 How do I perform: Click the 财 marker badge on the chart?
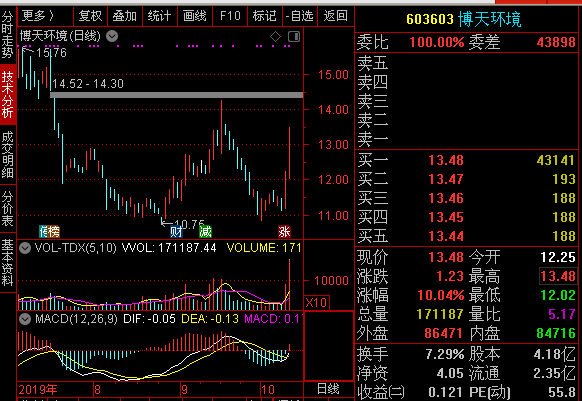click(x=176, y=232)
